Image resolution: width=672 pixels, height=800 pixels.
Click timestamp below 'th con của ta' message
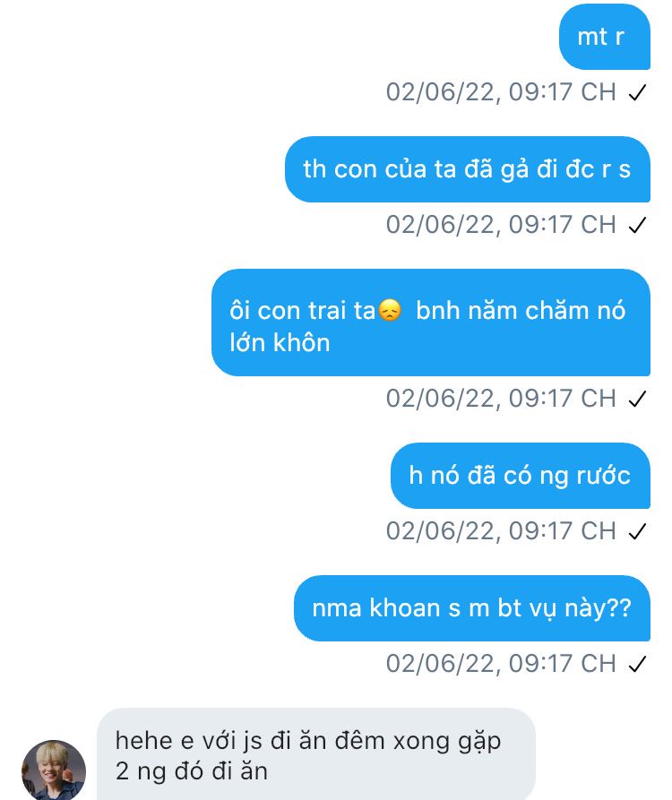point(501,225)
